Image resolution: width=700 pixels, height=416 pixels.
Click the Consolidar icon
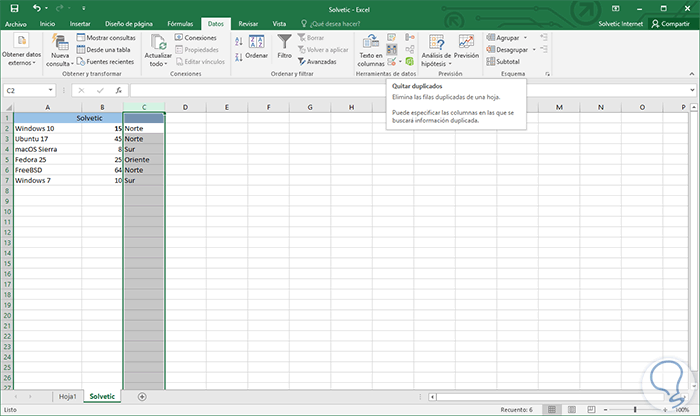point(410,37)
